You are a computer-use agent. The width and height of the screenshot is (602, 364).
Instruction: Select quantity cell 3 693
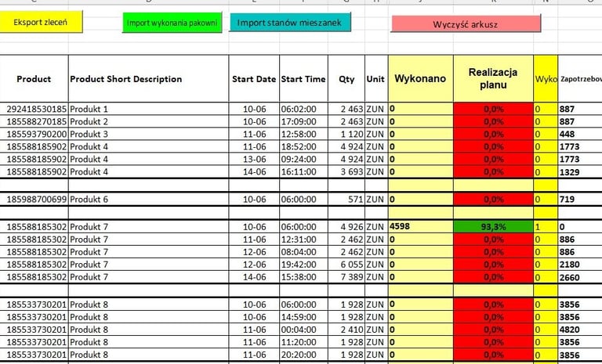pyautogui.click(x=346, y=172)
